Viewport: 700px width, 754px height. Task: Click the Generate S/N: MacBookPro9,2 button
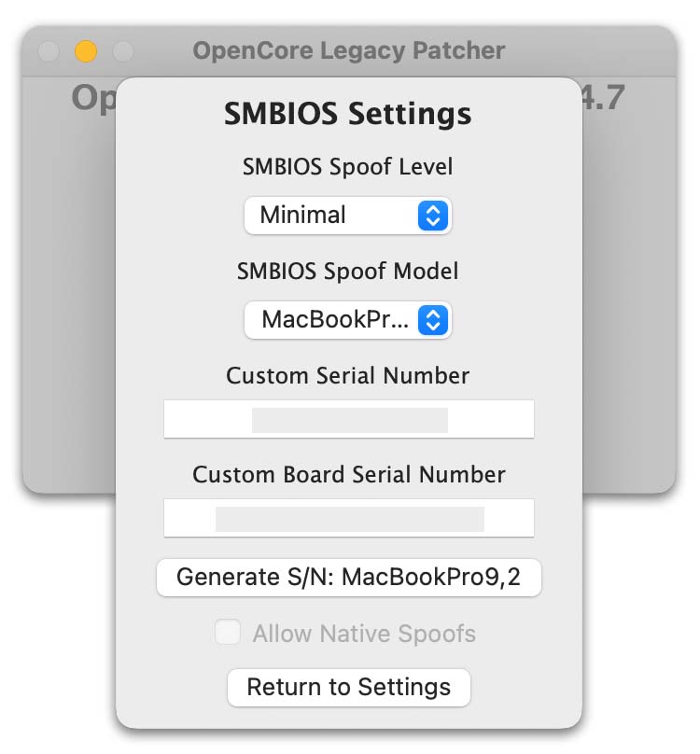click(348, 577)
